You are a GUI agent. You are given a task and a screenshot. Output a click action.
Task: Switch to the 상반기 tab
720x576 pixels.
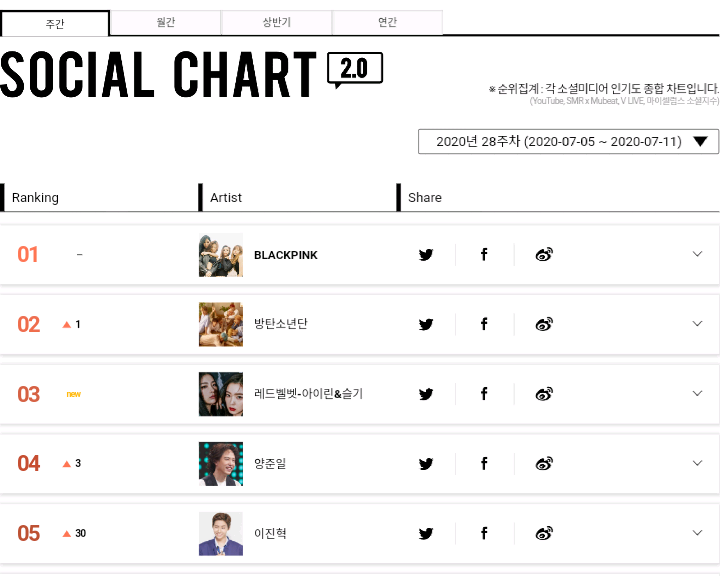(x=277, y=23)
